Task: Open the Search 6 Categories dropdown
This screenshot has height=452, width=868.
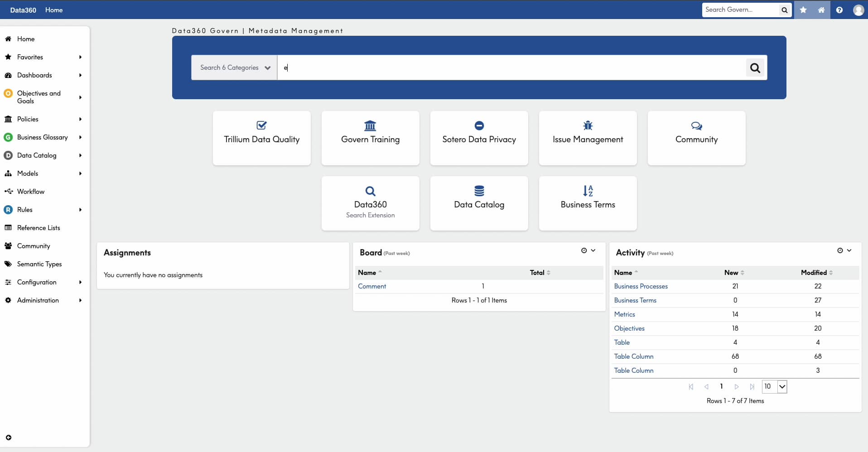Action: [233, 67]
